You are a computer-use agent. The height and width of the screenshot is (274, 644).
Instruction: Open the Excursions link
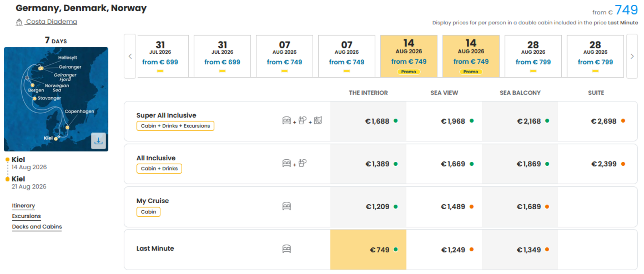point(26,216)
